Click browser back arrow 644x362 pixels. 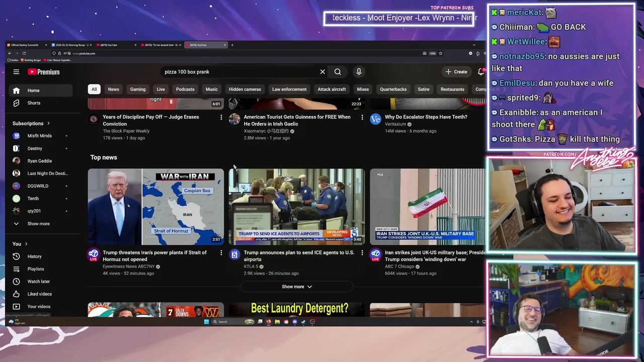[x=10, y=53]
